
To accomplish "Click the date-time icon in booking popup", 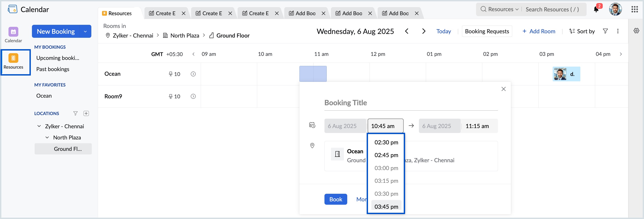I will (x=312, y=125).
